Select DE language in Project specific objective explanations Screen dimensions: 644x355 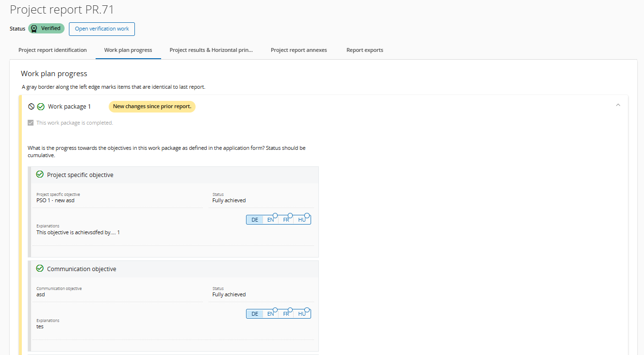255,220
